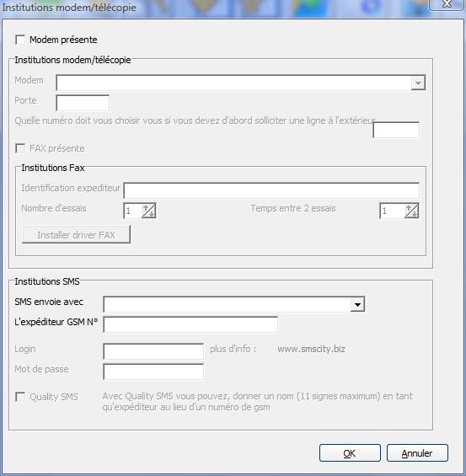Screen dimensions: 466x476
Task: Click the Porte input field
Action: tap(83, 103)
